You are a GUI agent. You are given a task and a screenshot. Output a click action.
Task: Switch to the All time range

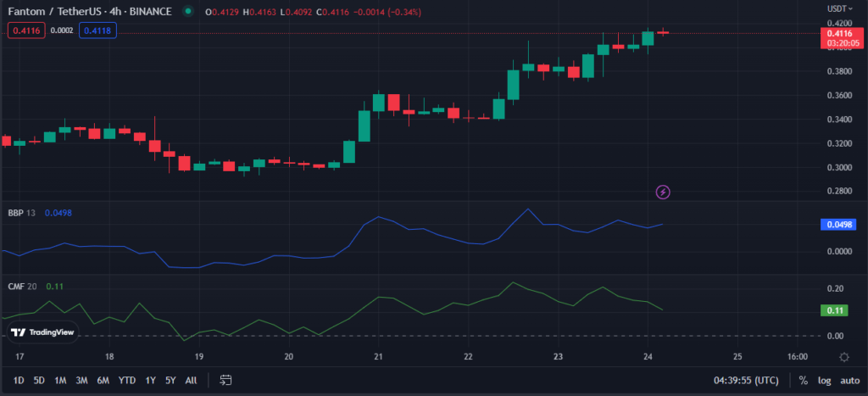click(x=191, y=381)
